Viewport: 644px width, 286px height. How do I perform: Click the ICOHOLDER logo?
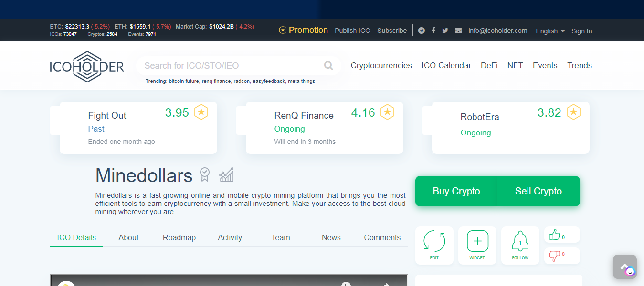click(87, 67)
